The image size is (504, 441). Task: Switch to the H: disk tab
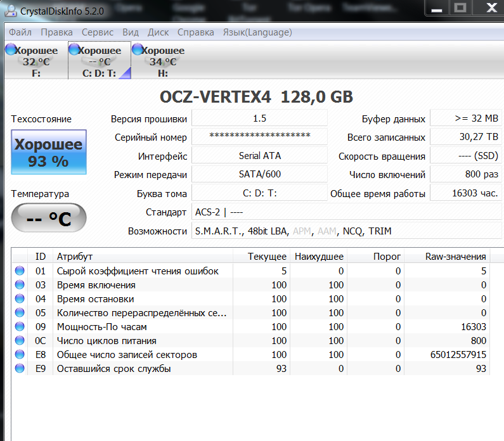[163, 60]
